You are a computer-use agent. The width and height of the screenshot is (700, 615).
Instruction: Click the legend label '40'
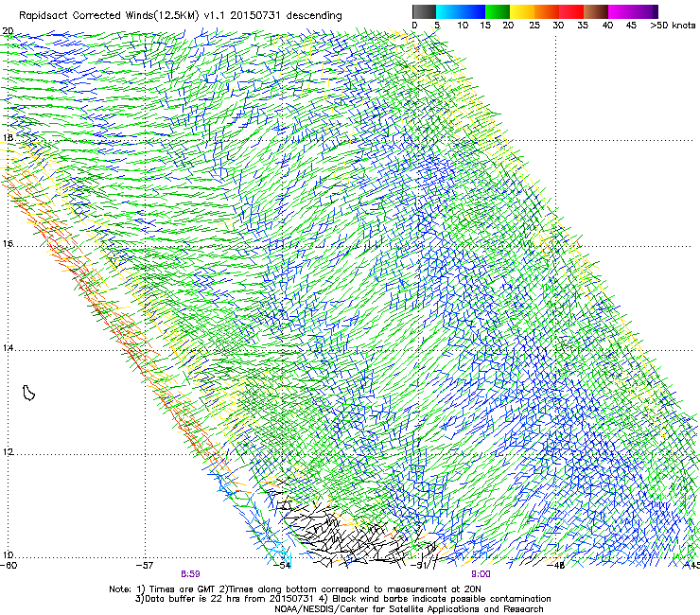(607, 26)
